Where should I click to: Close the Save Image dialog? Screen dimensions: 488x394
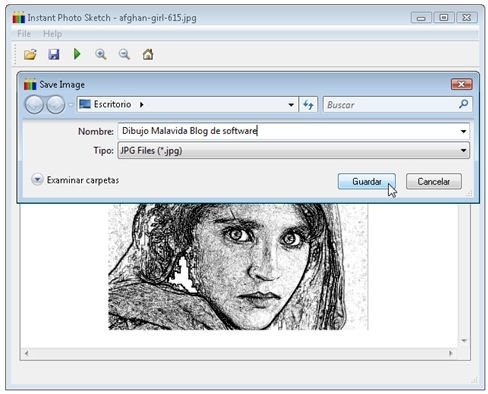[x=461, y=84]
